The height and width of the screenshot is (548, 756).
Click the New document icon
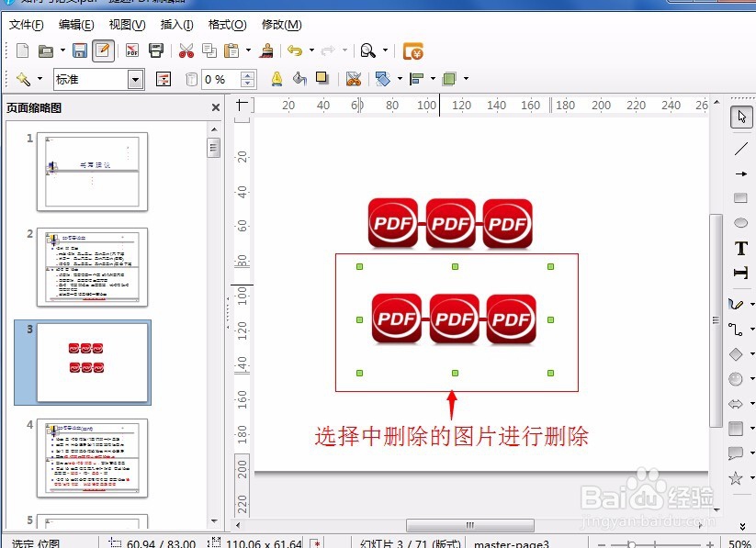(x=23, y=50)
